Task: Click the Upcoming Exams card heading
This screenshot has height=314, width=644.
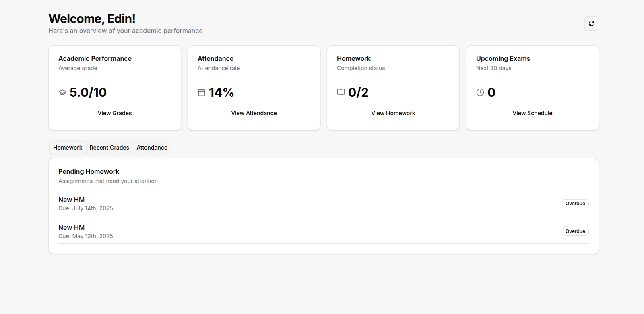Action: point(503,58)
